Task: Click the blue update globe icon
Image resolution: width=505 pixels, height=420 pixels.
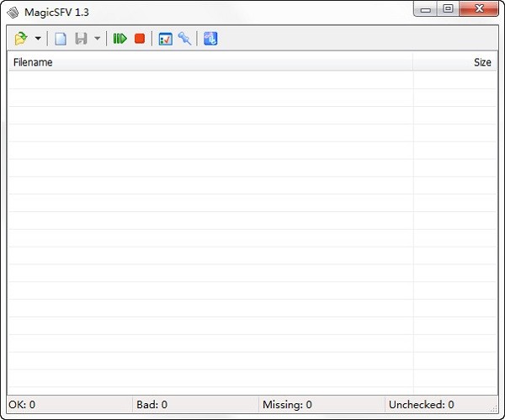Action: click(210, 39)
